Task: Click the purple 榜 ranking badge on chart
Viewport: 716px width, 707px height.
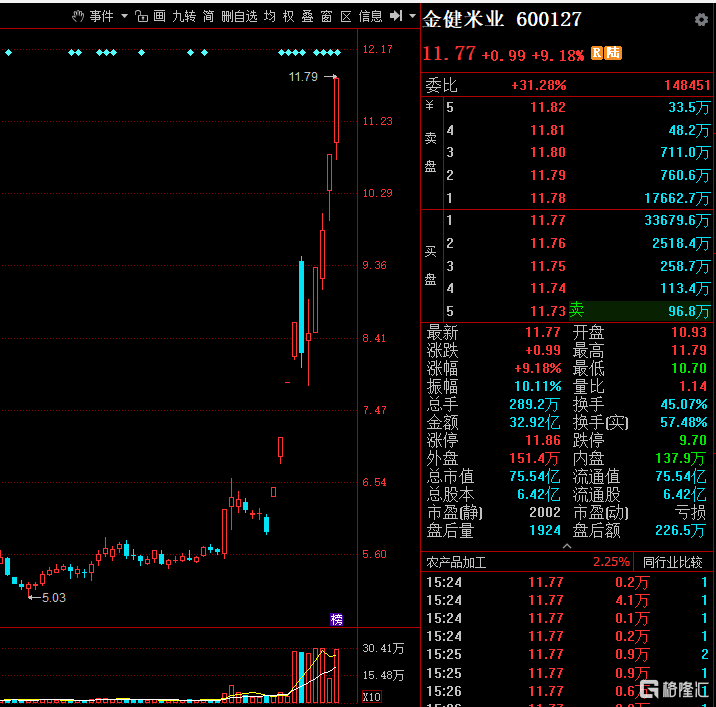Action: tap(337, 619)
